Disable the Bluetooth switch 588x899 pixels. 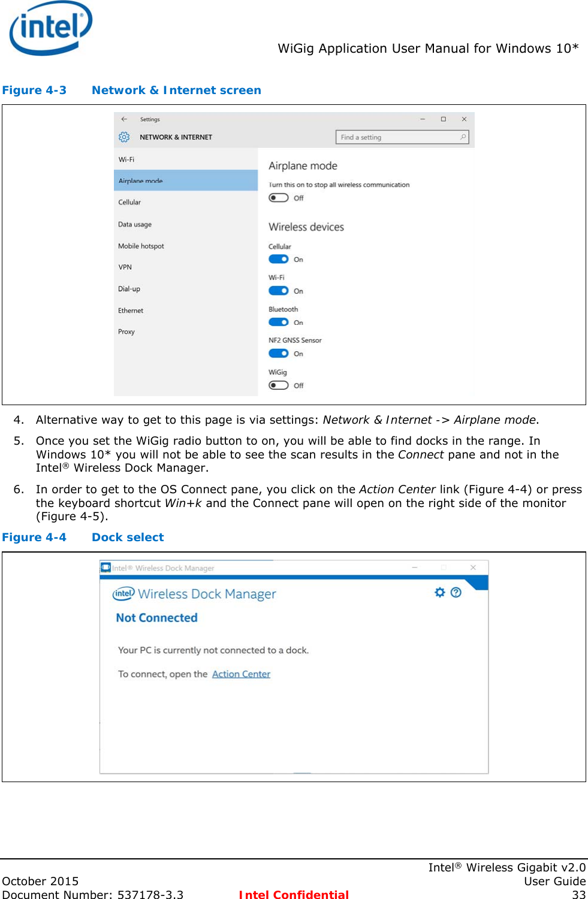tap(278, 322)
